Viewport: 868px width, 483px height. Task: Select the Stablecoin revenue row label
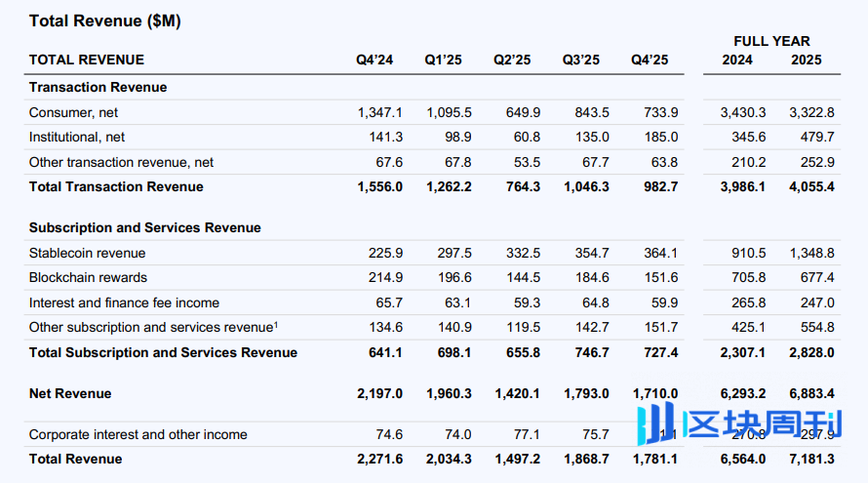[88, 254]
